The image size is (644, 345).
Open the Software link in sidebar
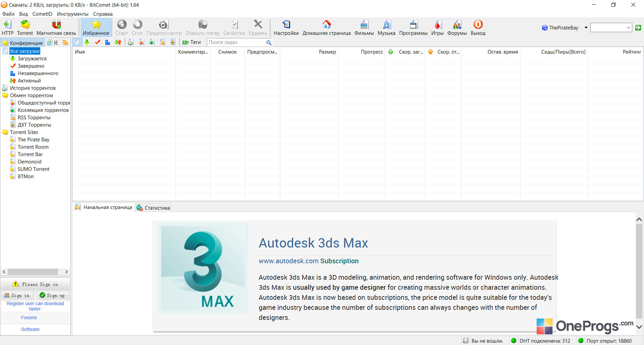pyautogui.click(x=30, y=329)
